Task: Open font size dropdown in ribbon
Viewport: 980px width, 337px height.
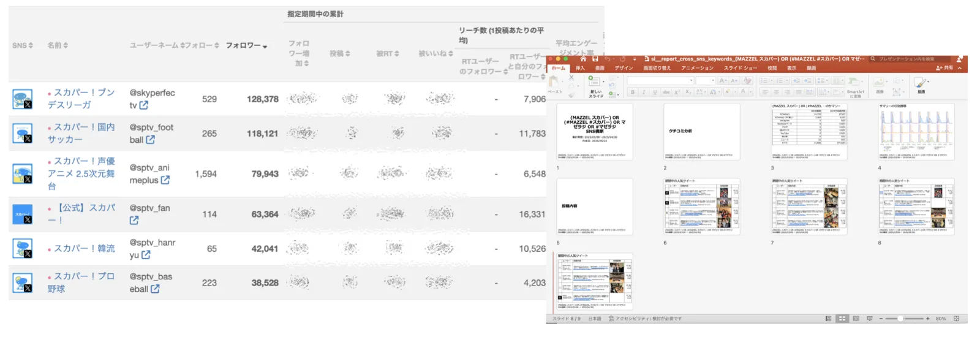Action: 713,80
